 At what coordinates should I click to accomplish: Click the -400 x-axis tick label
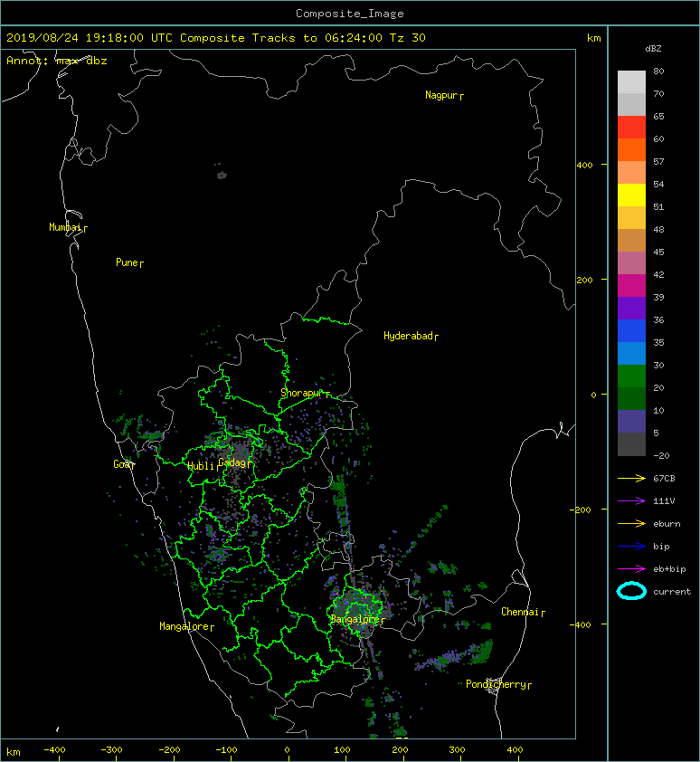[x=55, y=750]
